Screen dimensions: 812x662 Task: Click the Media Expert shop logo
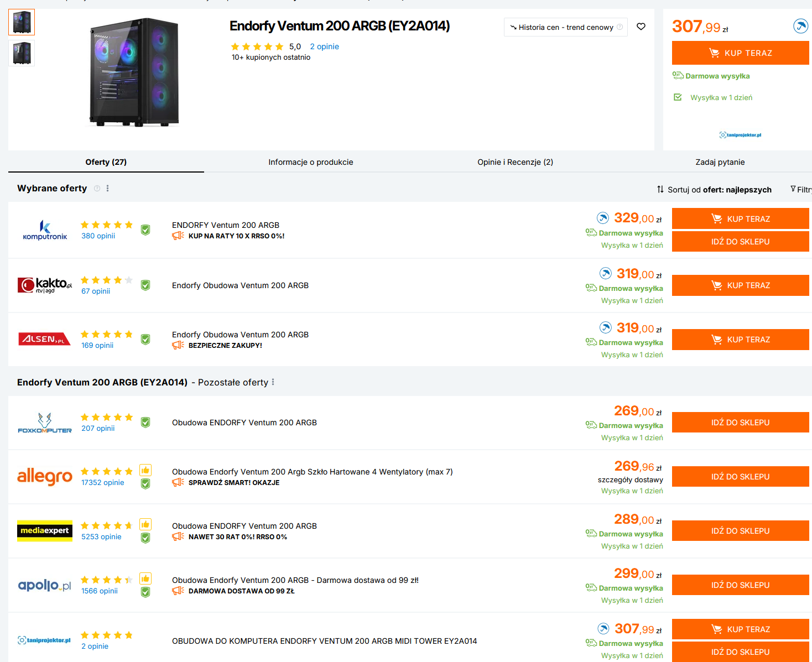pos(45,531)
